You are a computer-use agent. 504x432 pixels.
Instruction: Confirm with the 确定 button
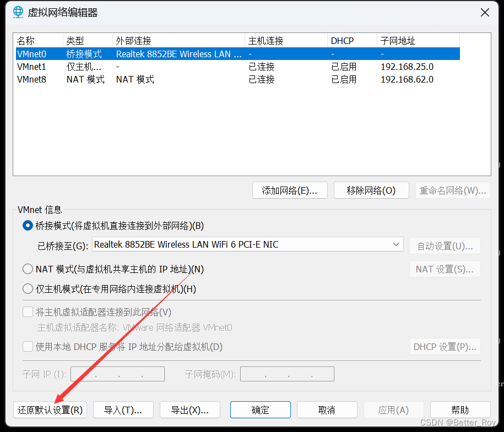[261, 410]
